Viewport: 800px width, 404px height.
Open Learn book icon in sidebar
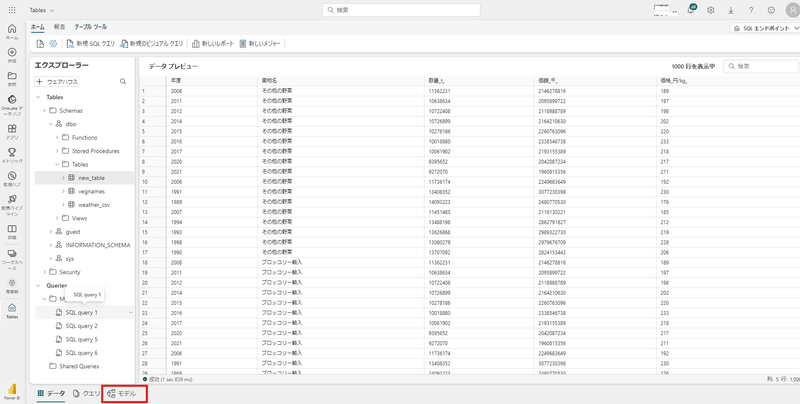(12, 232)
